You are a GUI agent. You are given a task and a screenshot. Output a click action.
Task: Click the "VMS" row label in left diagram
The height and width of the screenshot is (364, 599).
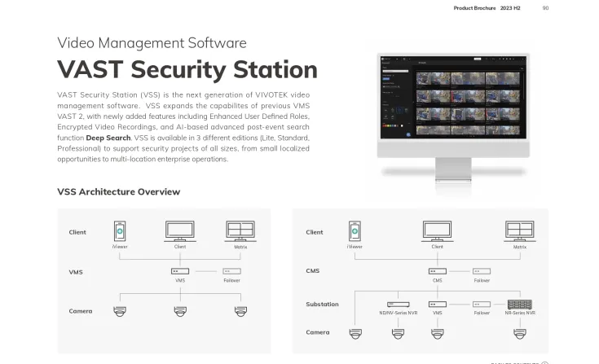pyautogui.click(x=76, y=272)
